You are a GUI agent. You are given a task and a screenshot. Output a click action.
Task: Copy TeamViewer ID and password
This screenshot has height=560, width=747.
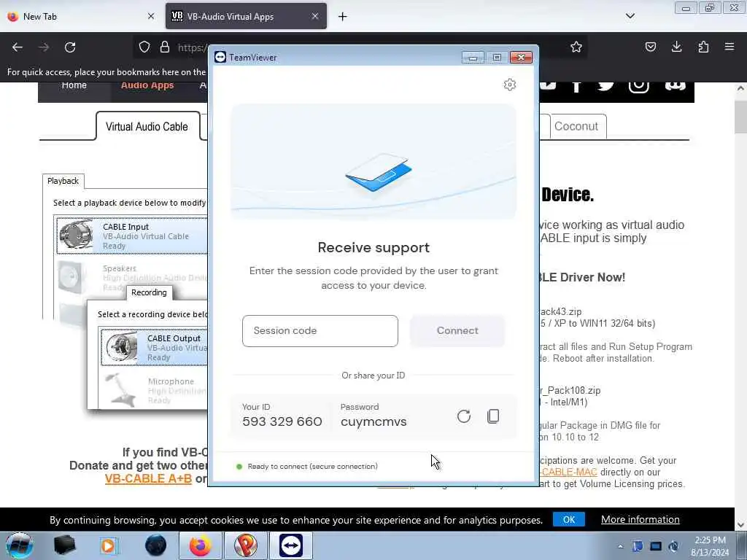(493, 416)
